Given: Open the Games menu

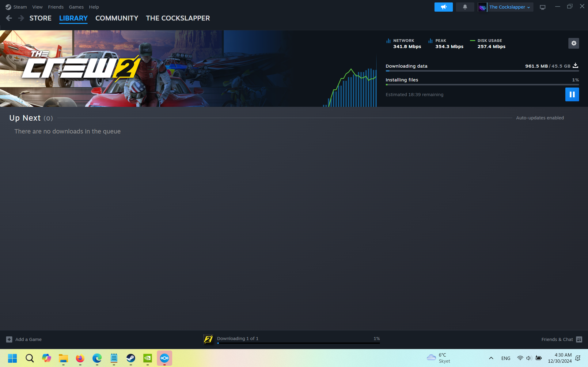Looking at the screenshot, I should (76, 7).
